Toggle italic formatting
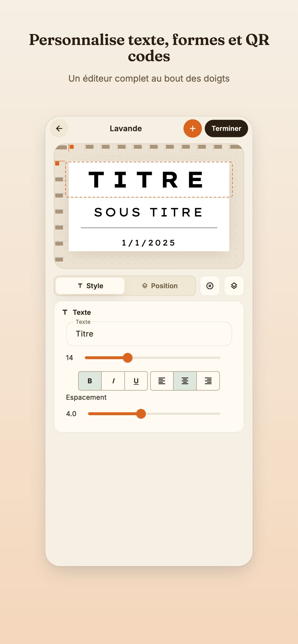Screen dimensions: 298x644 [x=113, y=381]
